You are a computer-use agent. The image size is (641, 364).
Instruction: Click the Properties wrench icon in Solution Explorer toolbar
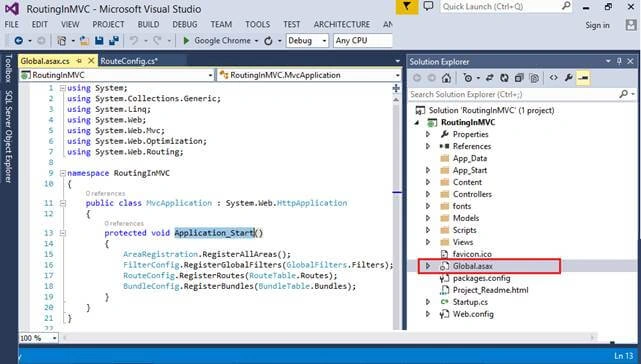(x=568, y=78)
